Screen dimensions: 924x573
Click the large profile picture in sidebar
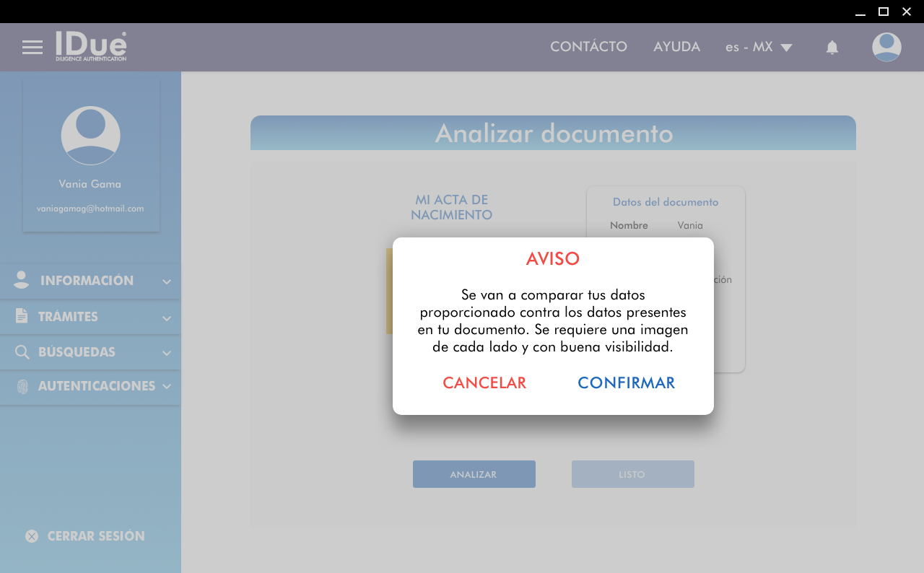tap(90, 136)
